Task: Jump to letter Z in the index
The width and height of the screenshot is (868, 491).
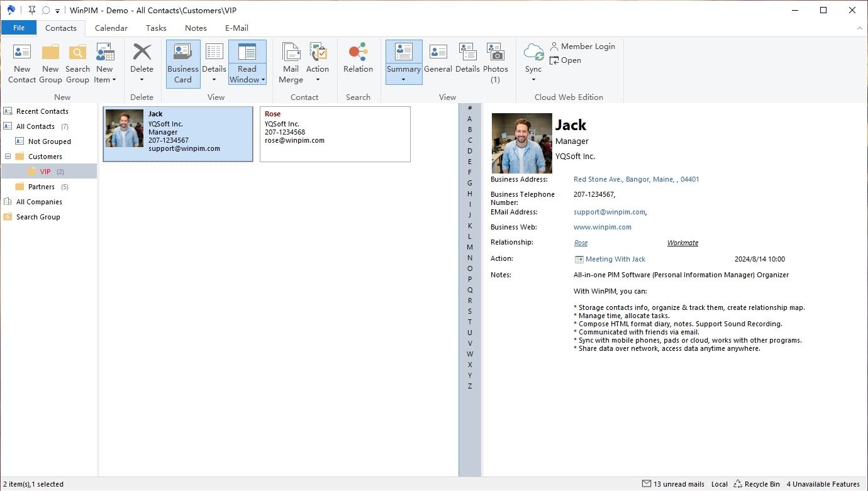Action: (470, 386)
